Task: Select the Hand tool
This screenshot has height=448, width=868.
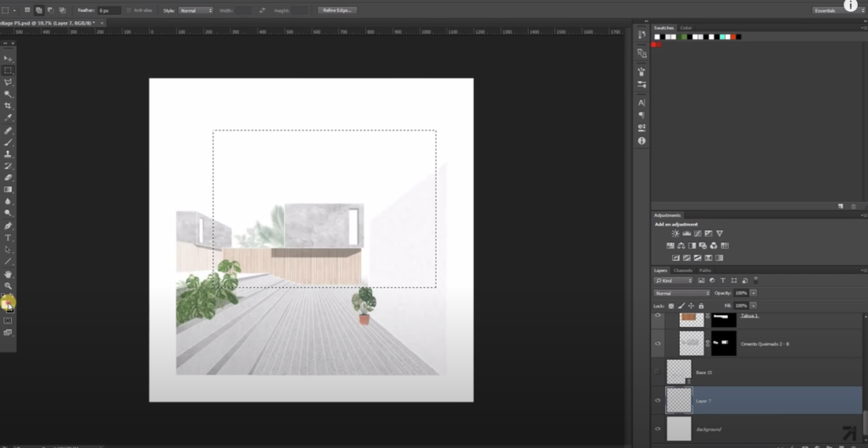Action: click(x=8, y=274)
